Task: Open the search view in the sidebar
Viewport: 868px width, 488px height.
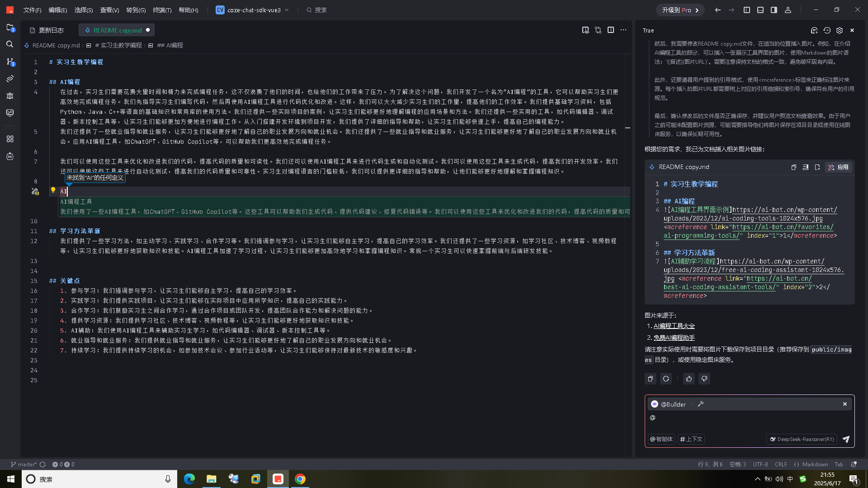Action: 10,44
